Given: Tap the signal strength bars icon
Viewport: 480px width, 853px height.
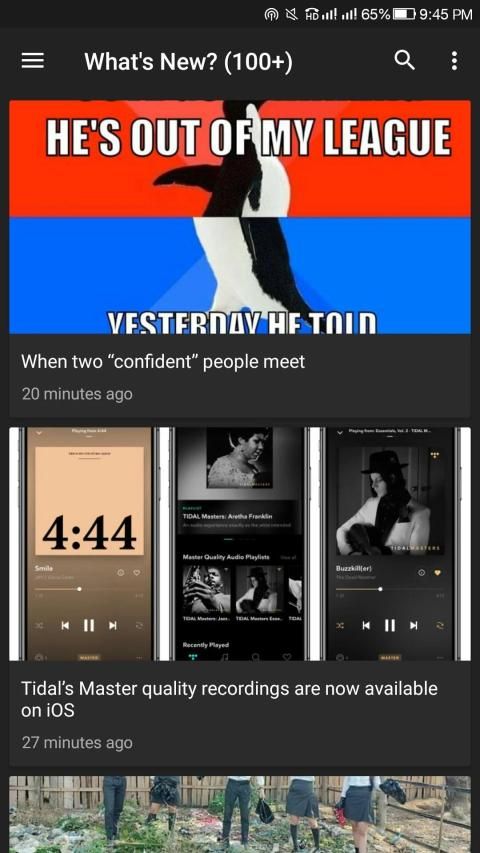Looking at the screenshot, I should pos(331,15).
